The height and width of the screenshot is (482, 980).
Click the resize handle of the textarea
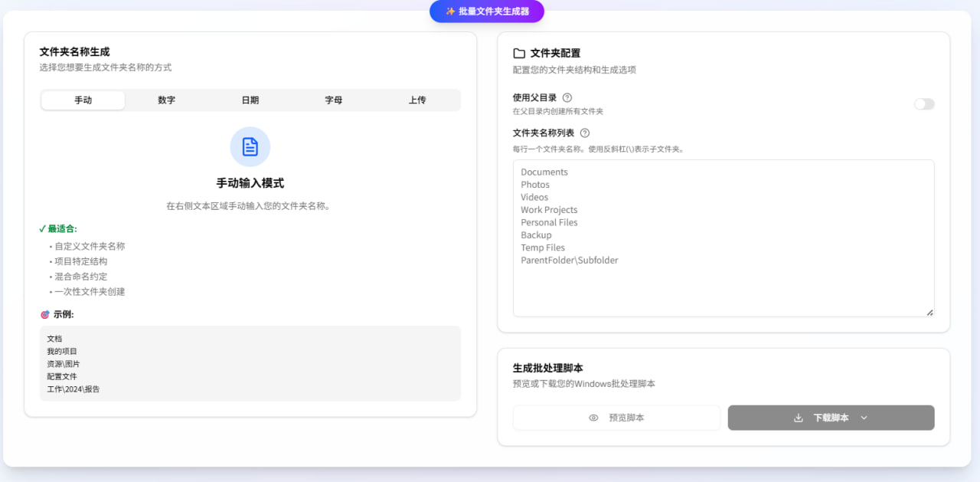pos(930,311)
